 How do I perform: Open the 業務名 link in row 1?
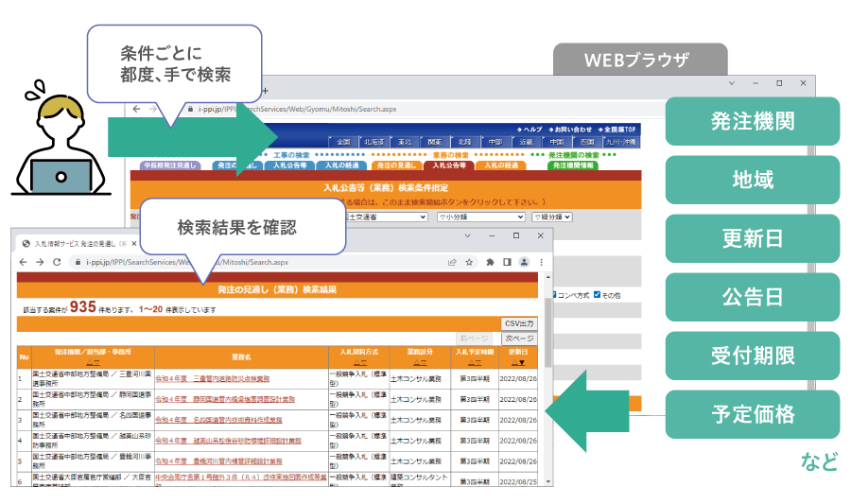tap(212, 378)
